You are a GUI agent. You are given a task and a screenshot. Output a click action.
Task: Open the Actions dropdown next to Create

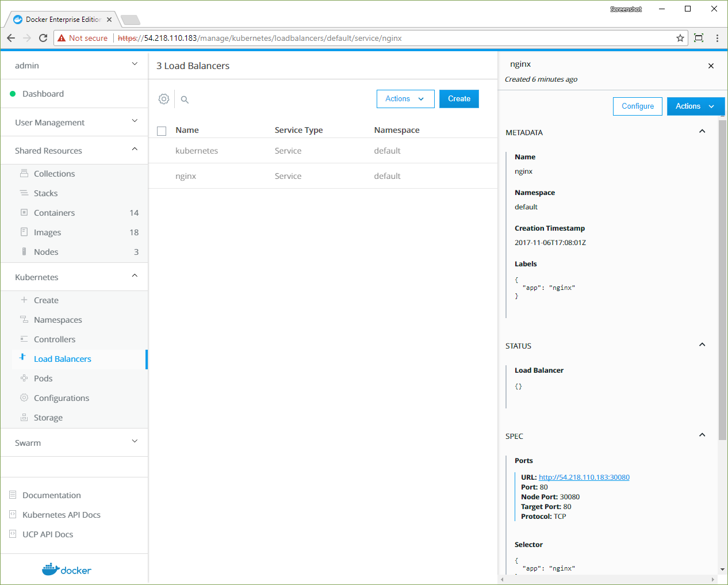405,99
